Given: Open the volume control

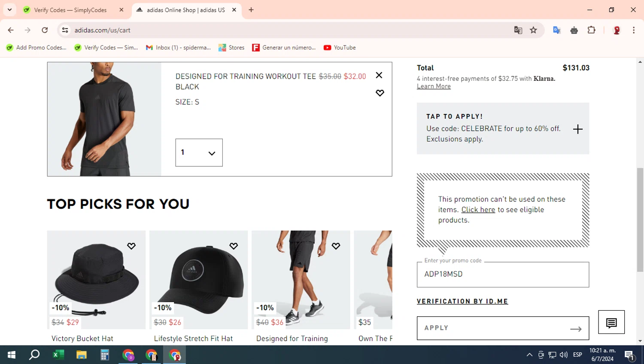Looking at the screenshot, I should click(x=564, y=355).
